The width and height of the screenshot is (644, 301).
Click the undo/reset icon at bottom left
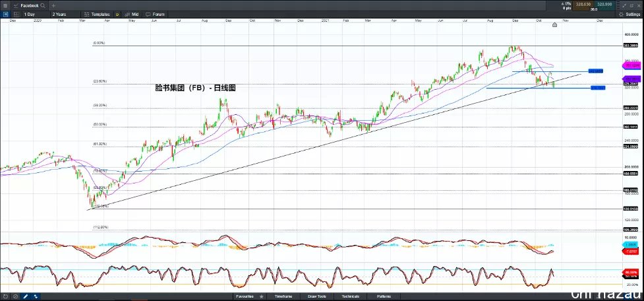point(5,296)
